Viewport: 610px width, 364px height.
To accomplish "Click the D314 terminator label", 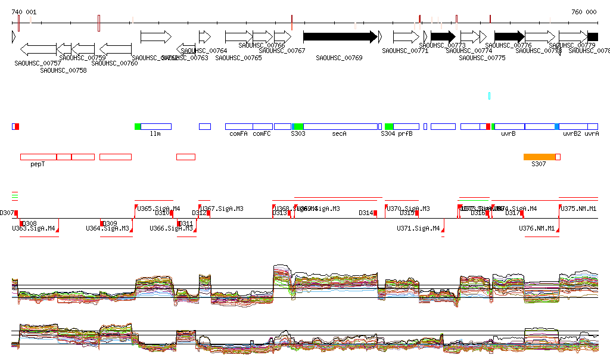I will [366, 213].
